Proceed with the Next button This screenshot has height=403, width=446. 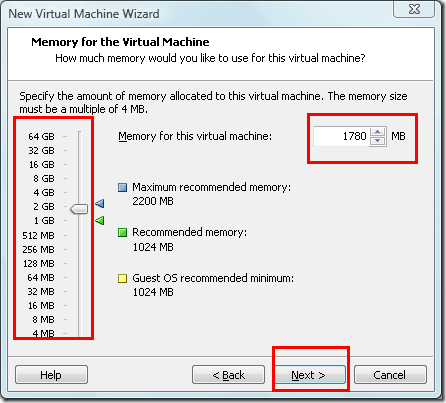[x=308, y=375]
